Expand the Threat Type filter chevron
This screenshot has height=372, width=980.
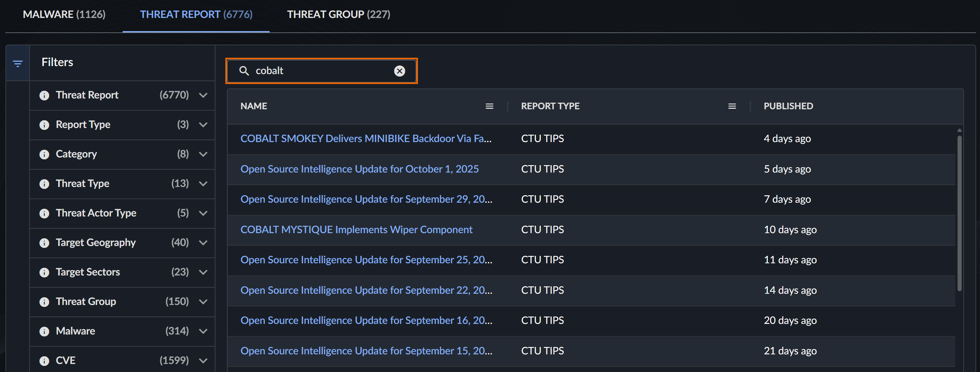click(x=203, y=184)
